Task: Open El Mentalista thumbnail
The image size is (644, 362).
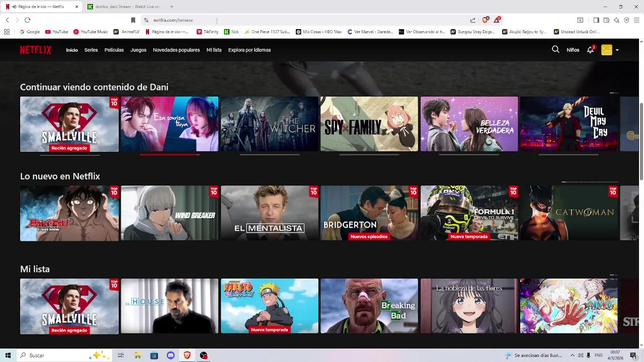Action: [270, 213]
